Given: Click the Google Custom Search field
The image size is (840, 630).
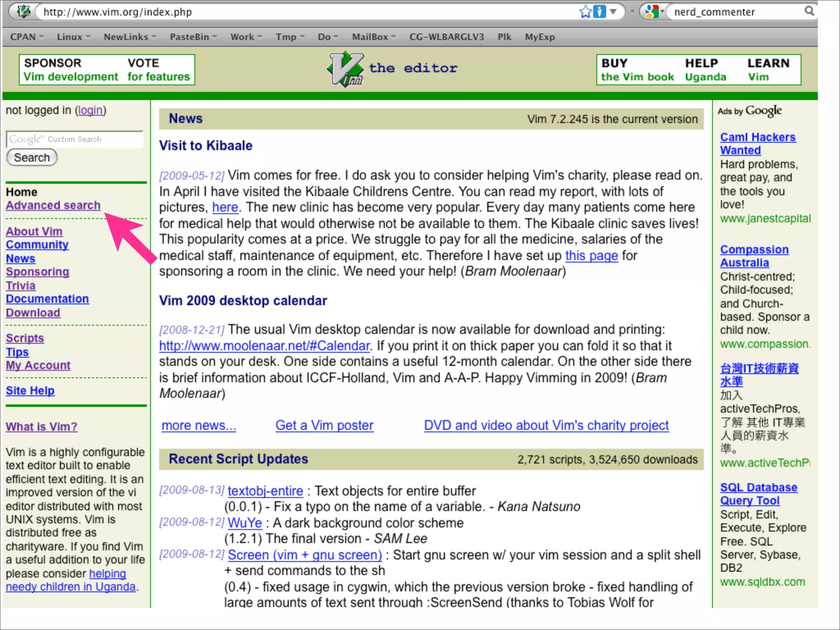Looking at the screenshot, I should coord(75,139).
